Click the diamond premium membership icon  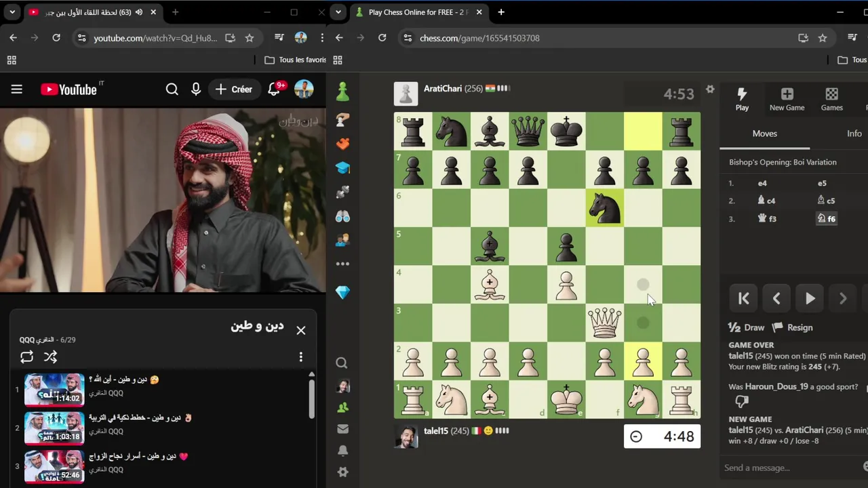point(342,292)
